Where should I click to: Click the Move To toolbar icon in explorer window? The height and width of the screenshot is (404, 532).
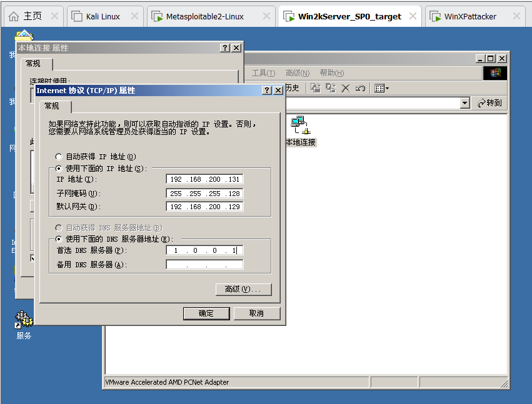coord(316,88)
